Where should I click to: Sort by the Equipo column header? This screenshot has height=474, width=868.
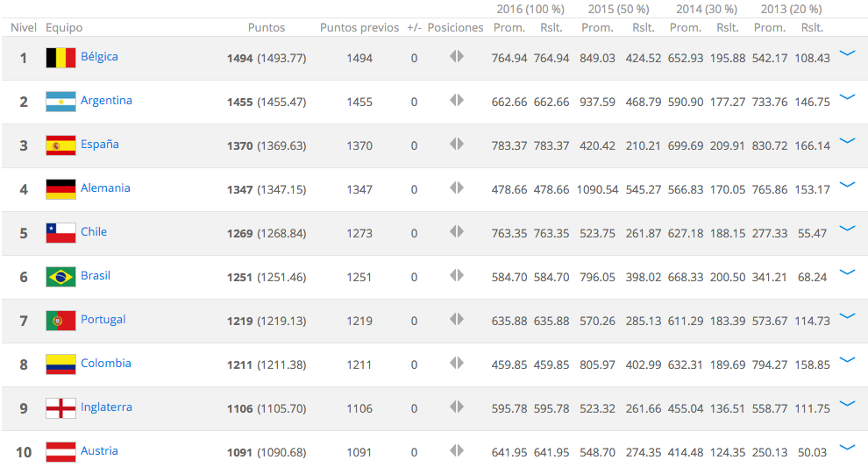[x=64, y=27]
